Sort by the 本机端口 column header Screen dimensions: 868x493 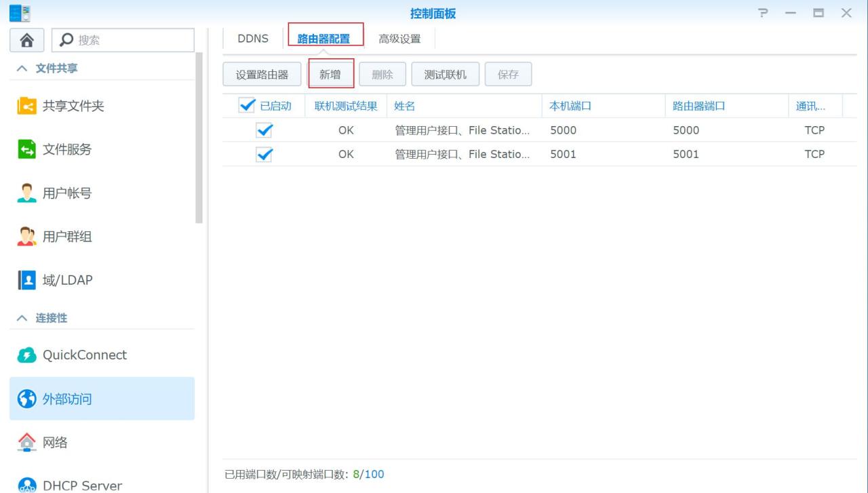[604, 106]
